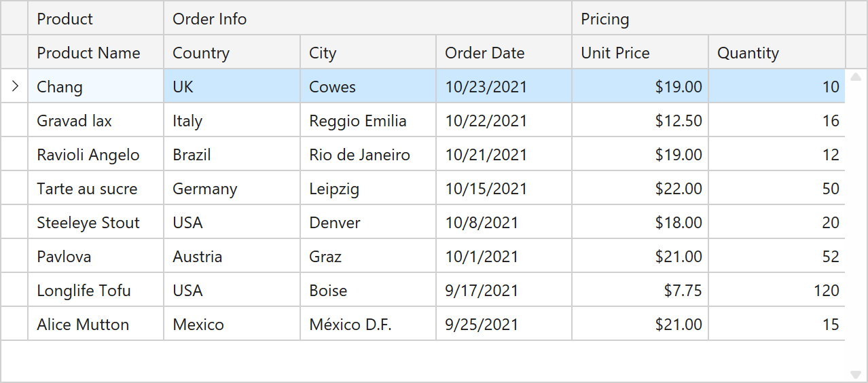
Task: Click the quantity 52 cell for Pavlova
Action: (x=776, y=257)
